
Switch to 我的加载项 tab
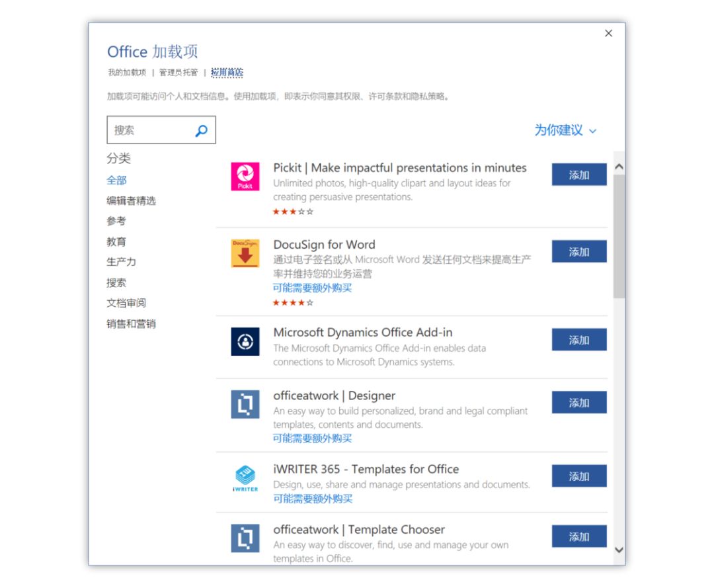(x=127, y=72)
